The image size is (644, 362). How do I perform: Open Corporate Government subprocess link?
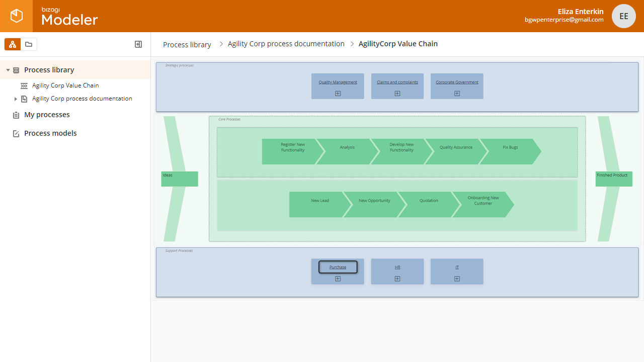pos(457,82)
